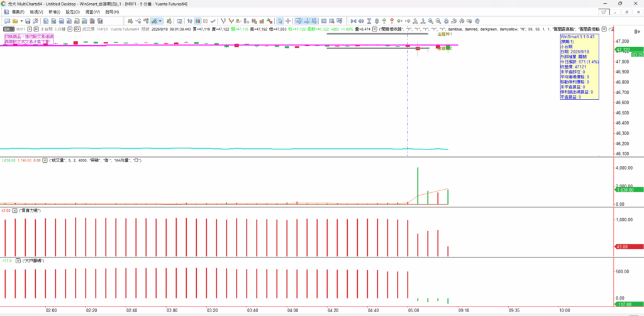
Task: Open the folder icon in the toolbar
Action: (x=15, y=21)
